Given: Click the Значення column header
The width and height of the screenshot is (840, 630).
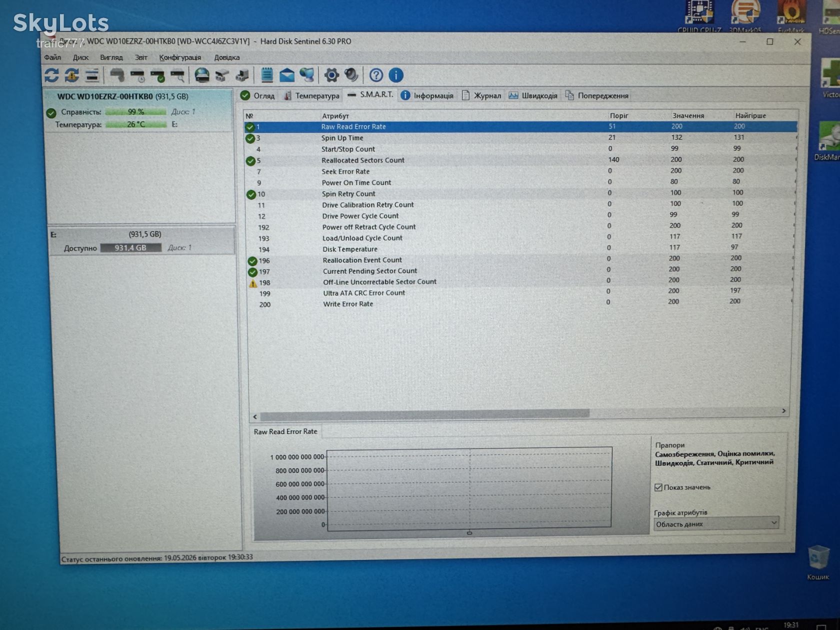Looking at the screenshot, I should coord(688,115).
